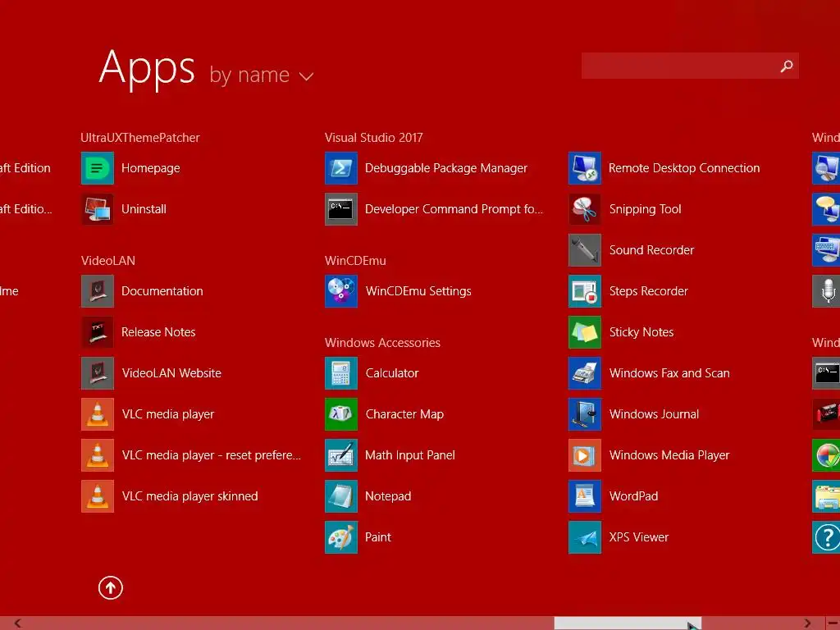The height and width of the screenshot is (630, 840).
Task: Click the scrollbar left arrow
Action: (18, 623)
